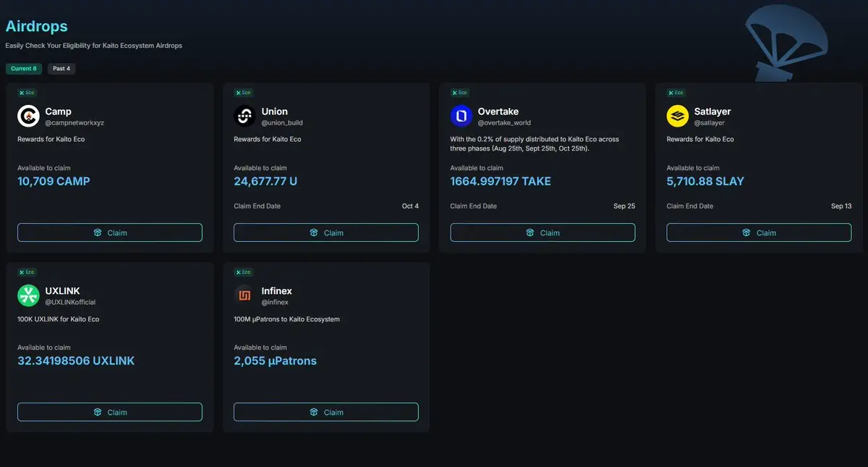Open the @infinex handle

[x=275, y=303]
